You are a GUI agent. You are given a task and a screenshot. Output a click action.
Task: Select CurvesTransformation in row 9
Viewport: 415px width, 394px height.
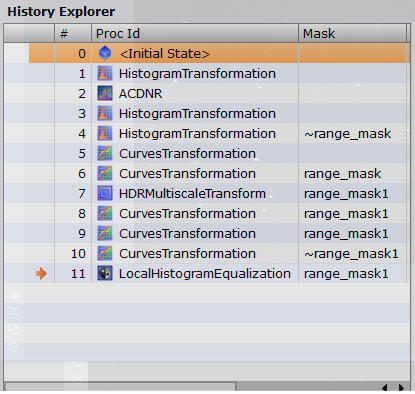(x=187, y=234)
